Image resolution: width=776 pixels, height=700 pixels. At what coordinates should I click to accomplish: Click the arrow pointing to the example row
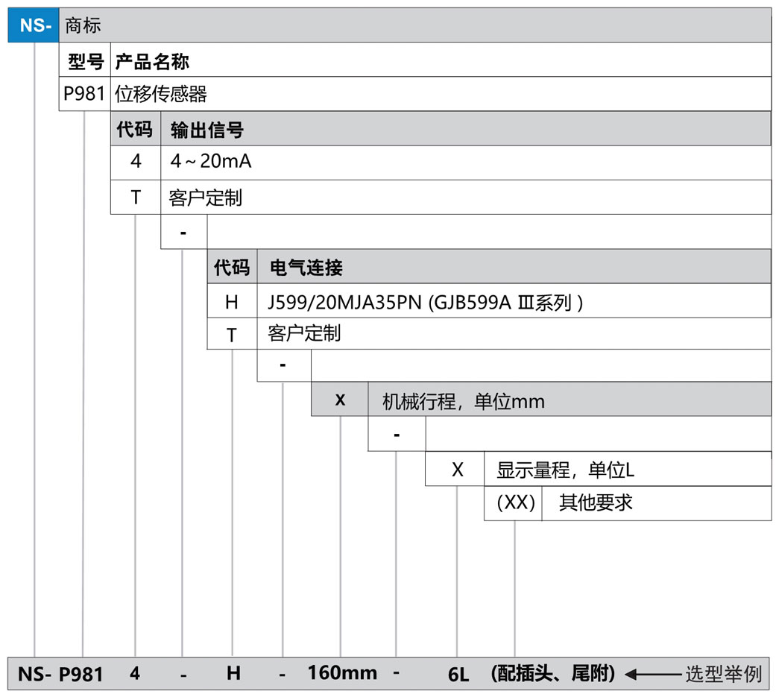pyautogui.click(x=652, y=674)
